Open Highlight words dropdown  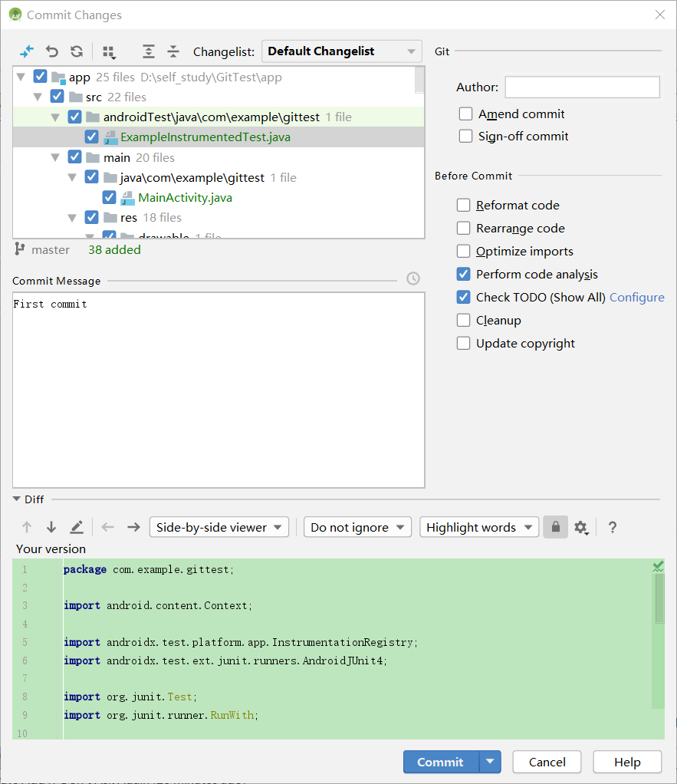[479, 527]
